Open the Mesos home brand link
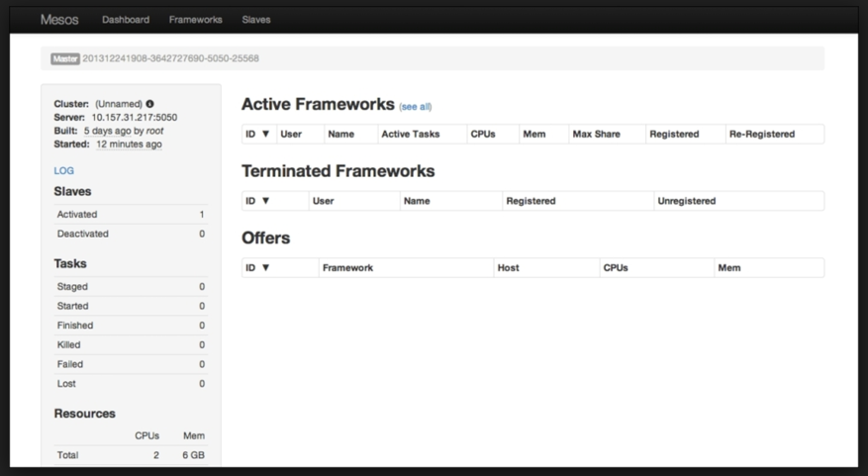This screenshot has height=476, width=868. 59,20
